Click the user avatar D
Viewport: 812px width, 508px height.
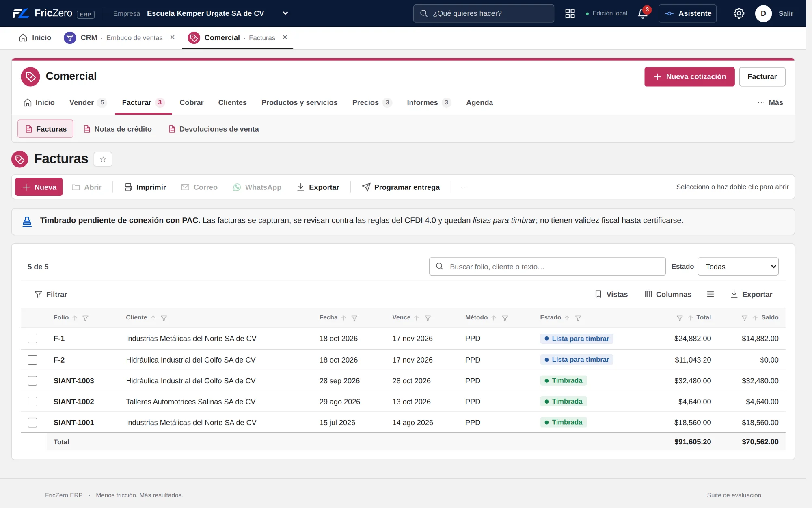click(763, 13)
